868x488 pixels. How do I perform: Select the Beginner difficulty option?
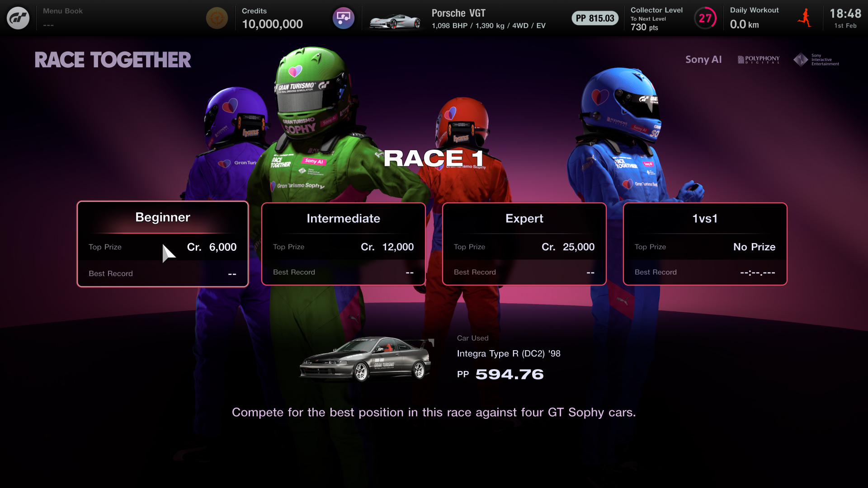pyautogui.click(x=163, y=244)
